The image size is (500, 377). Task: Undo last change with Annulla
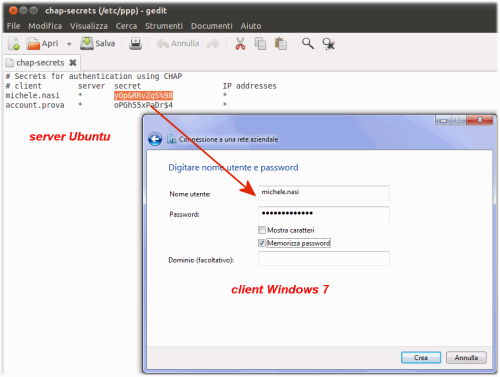pos(178,44)
